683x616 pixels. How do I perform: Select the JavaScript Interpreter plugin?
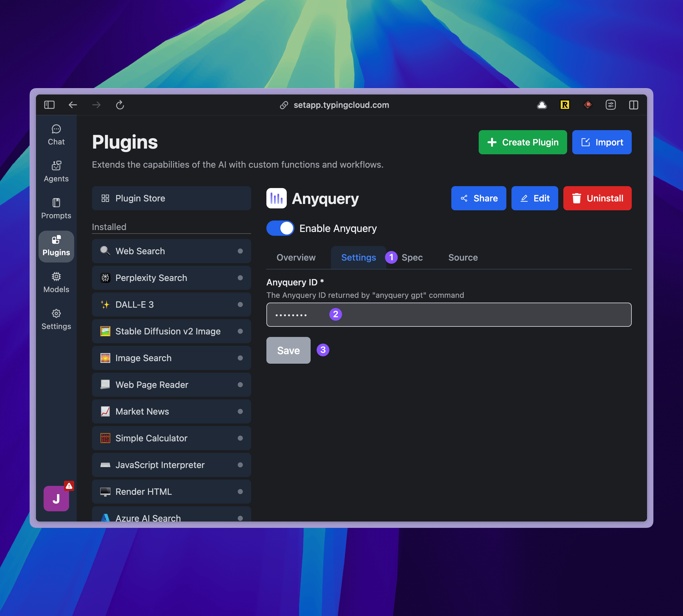[x=171, y=465]
